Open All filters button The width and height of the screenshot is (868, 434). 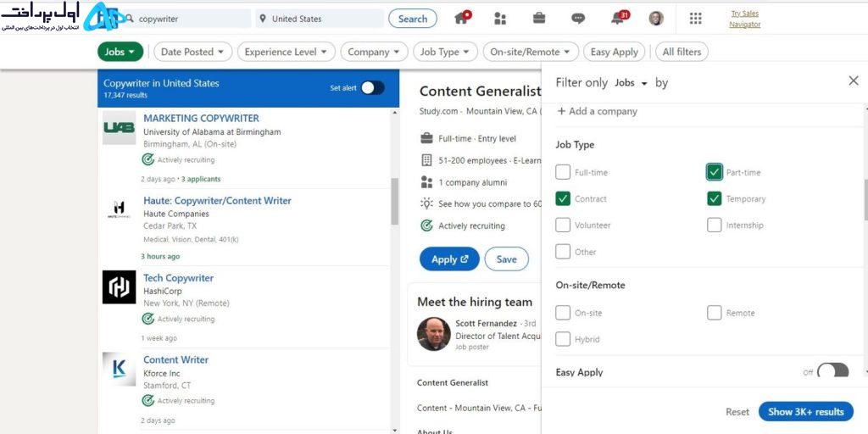(682, 52)
